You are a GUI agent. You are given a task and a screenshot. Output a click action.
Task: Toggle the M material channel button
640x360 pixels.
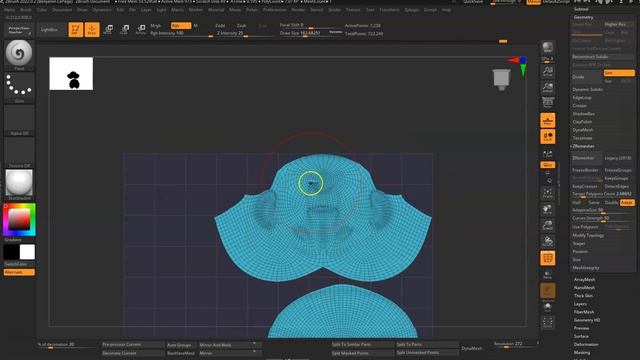196,25
